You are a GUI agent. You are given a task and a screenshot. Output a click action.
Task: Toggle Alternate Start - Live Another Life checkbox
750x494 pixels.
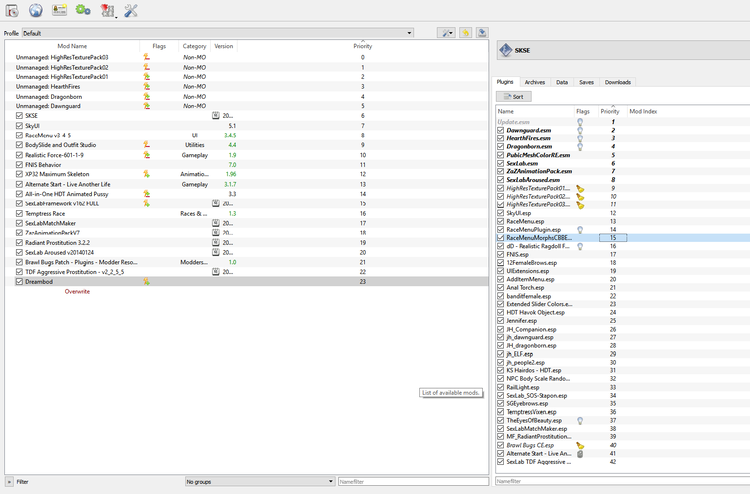pyautogui.click(x=19, y=184)
